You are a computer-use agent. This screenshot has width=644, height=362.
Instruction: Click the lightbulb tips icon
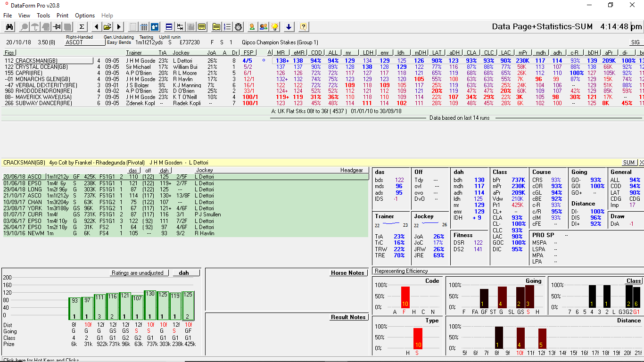pyautogui.click(x=274, y=27)
